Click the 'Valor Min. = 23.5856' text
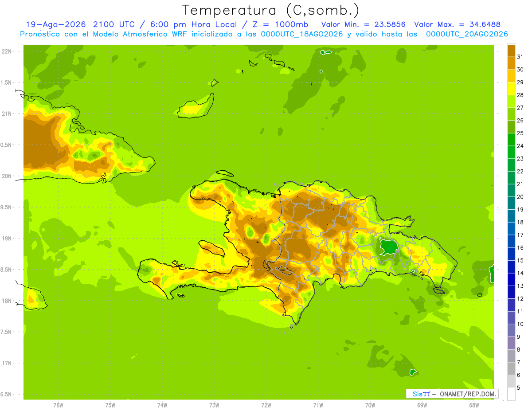This screenshot has height=411, width=532. point(363,24)
